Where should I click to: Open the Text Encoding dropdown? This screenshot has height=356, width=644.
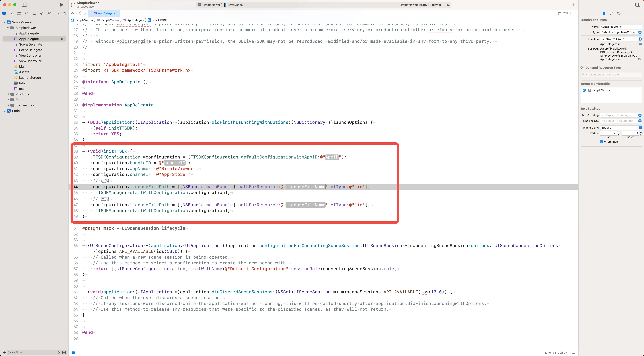[x=621, y=115]
